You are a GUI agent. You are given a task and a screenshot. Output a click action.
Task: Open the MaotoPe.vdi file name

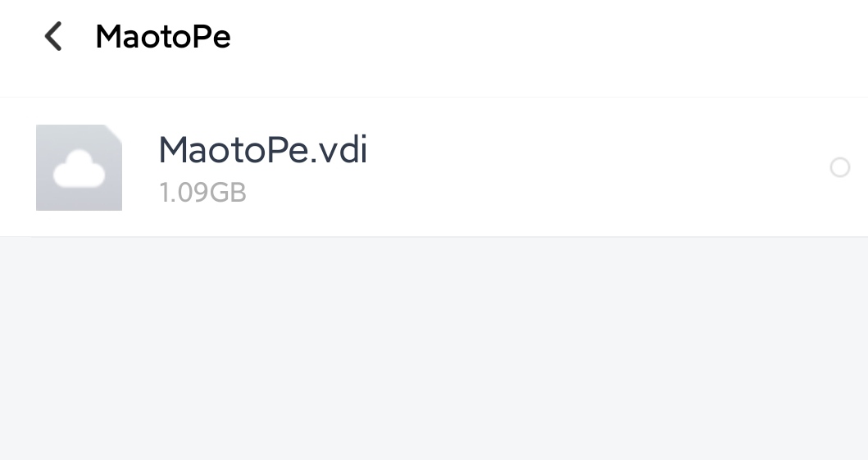point(263,150)
